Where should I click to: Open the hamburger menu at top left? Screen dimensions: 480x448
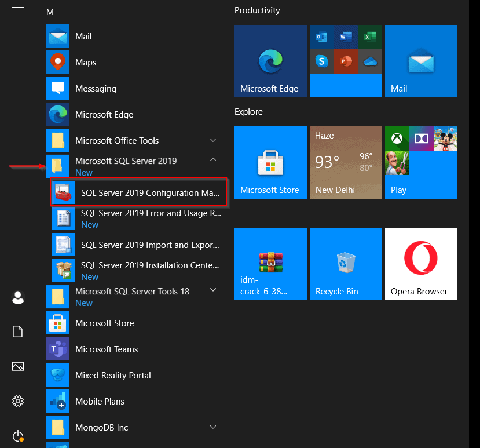(x=18, y=10)
